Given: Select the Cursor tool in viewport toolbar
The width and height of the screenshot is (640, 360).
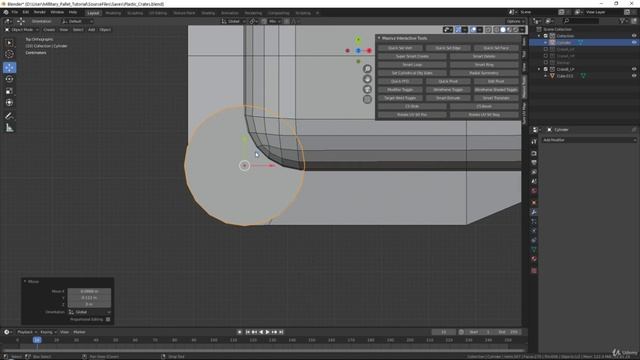Looking at the screenshot, I should pyautogui.click(x=9, y=54).
